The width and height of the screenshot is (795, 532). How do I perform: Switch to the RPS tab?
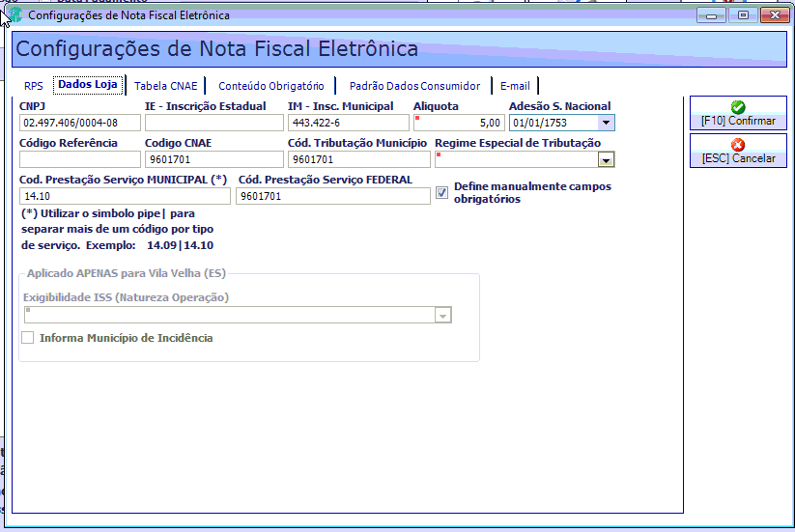(x=34, y=86)
